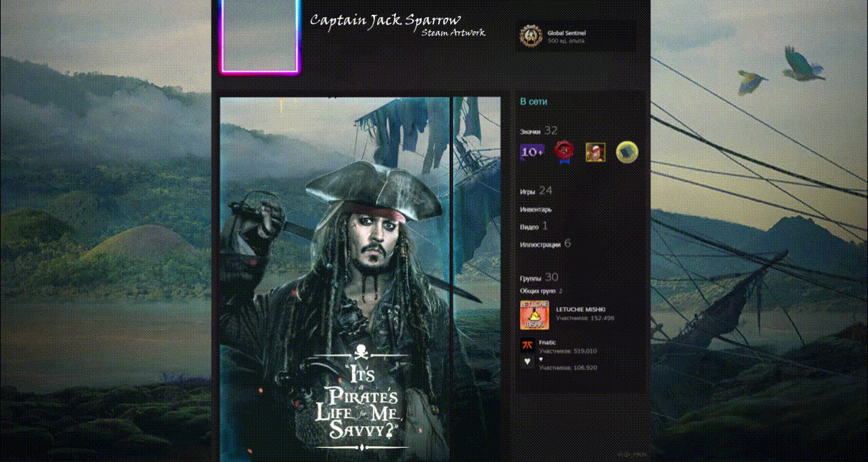This screenshot has width=868, height=462.
Task: Click the Captain Jack Sparrow profile name
Action: coord(385,20)
